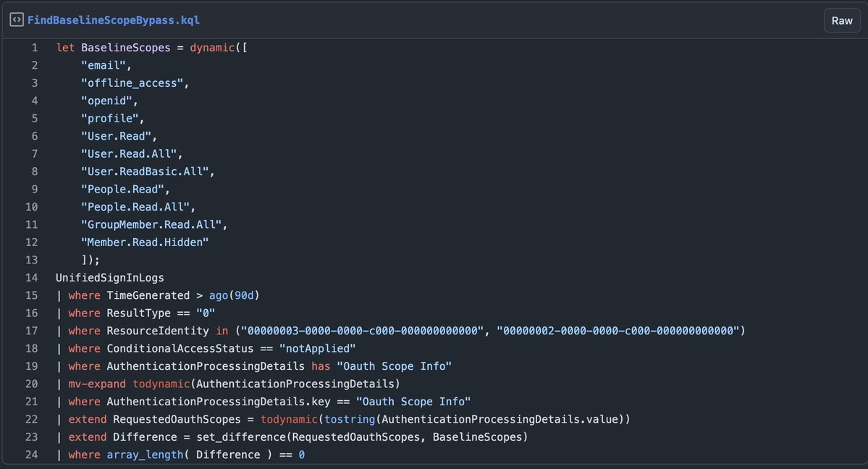Click ResourceIdentity on line 17

[158, 331]
